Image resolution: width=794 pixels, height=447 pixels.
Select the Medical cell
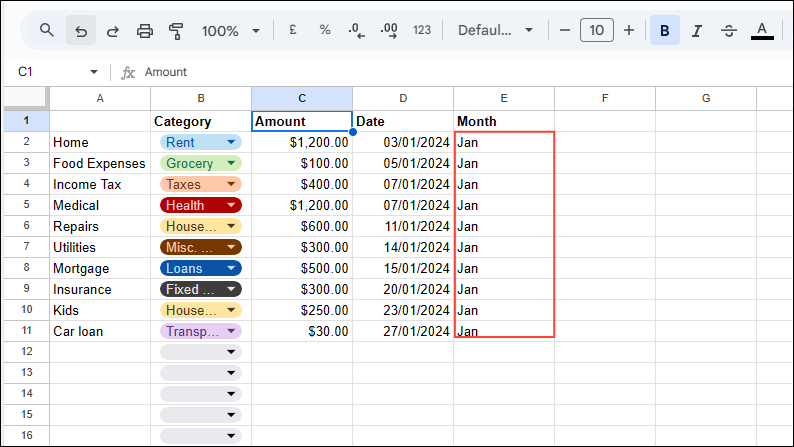click(x=100, y=205)
